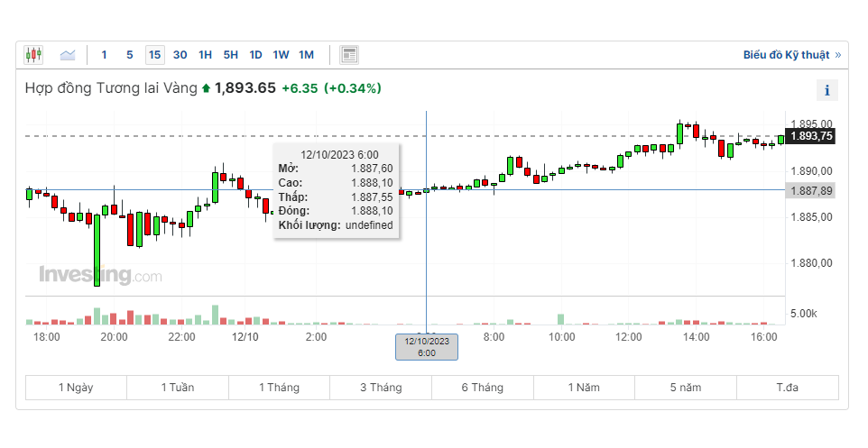Open the info icon beside the chart
Viewport: 868px width, 448px height.
click(826, 90)
